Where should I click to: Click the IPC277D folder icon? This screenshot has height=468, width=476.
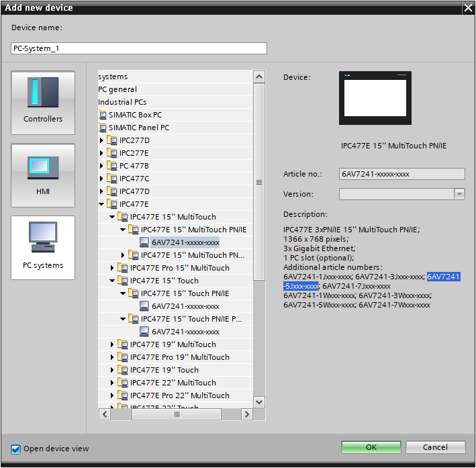(111, 140)
